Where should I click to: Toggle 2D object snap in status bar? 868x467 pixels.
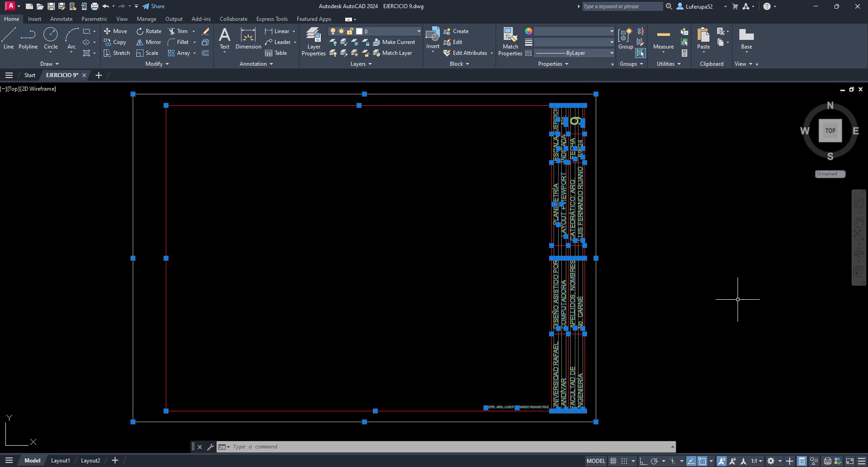(x=702, y=461)
